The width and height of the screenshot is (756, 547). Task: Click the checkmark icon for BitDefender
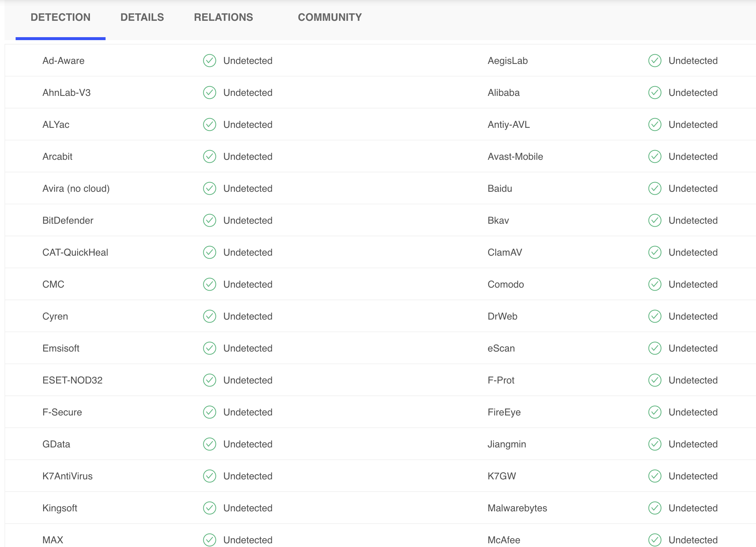210,220
